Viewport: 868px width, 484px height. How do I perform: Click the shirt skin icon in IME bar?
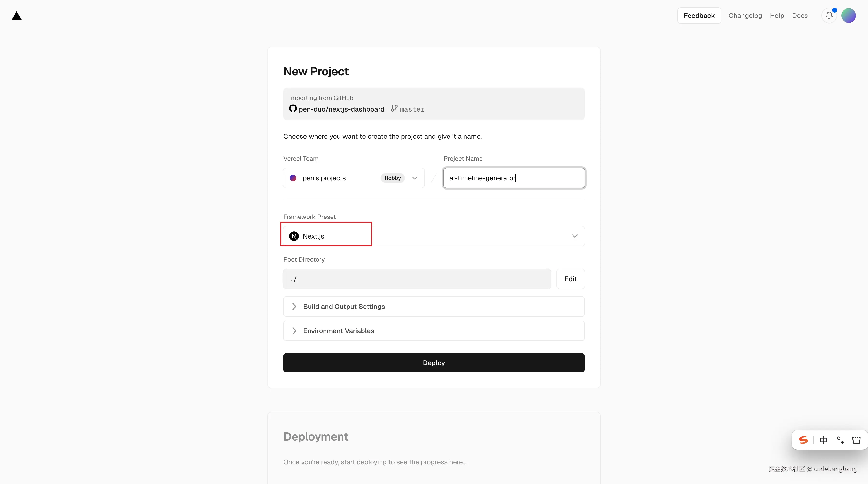[856, 440]
